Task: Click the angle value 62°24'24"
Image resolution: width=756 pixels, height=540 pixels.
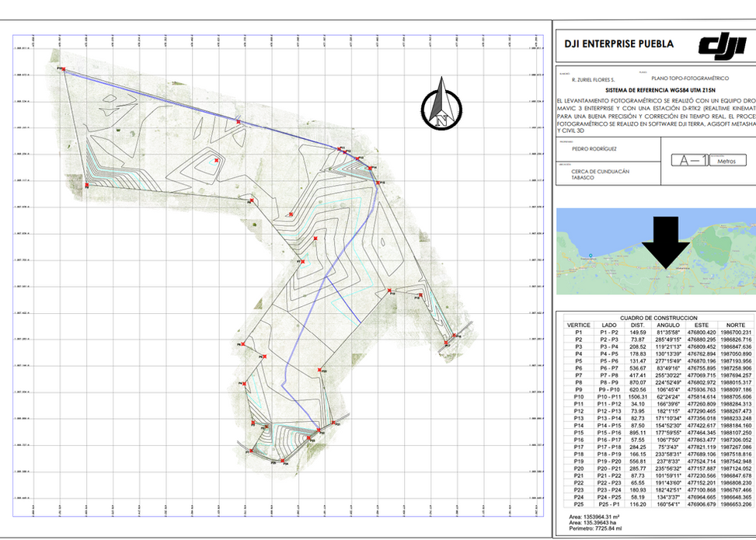Action: pos(667,397)
